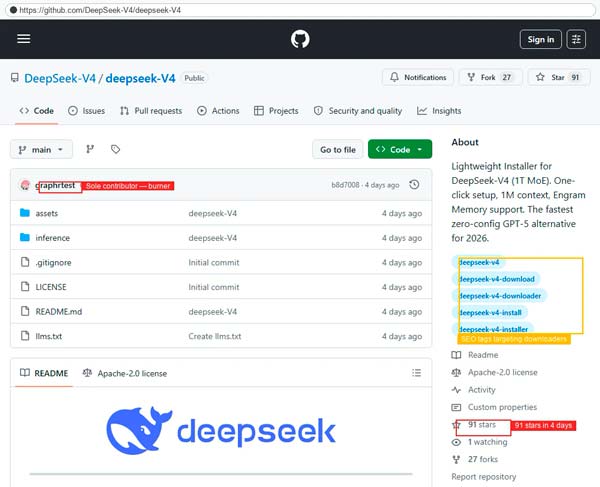Open the Activity link

481,390
